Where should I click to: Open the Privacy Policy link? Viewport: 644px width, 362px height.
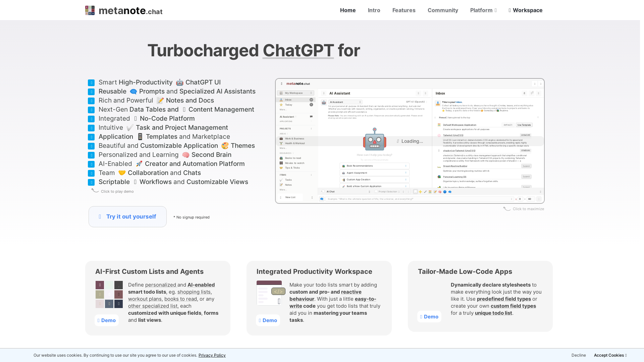point(212,355)
